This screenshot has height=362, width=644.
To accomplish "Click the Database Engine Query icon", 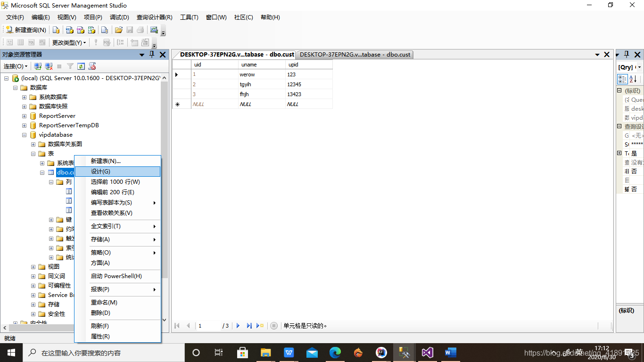I will [x=56, y=30].
